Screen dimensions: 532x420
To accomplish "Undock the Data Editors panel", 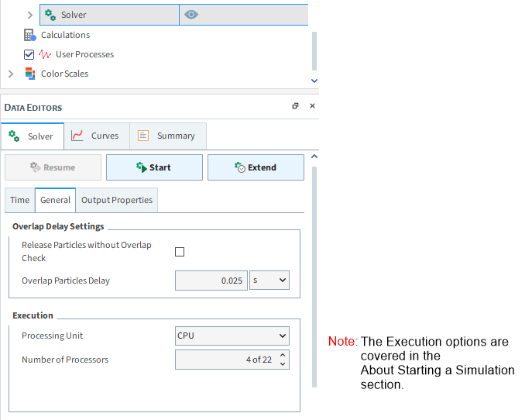I will click(x=295, y=106).
